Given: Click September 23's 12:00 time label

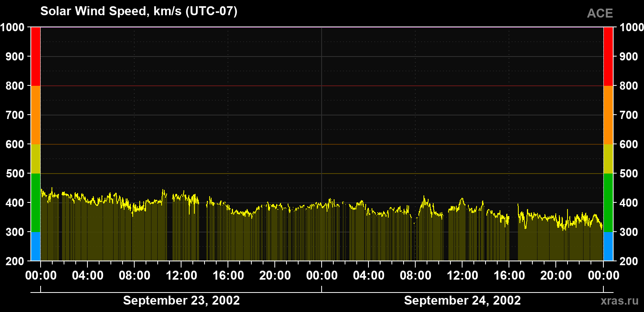Looking at the screenshot, I should click(x=181, y=276).
